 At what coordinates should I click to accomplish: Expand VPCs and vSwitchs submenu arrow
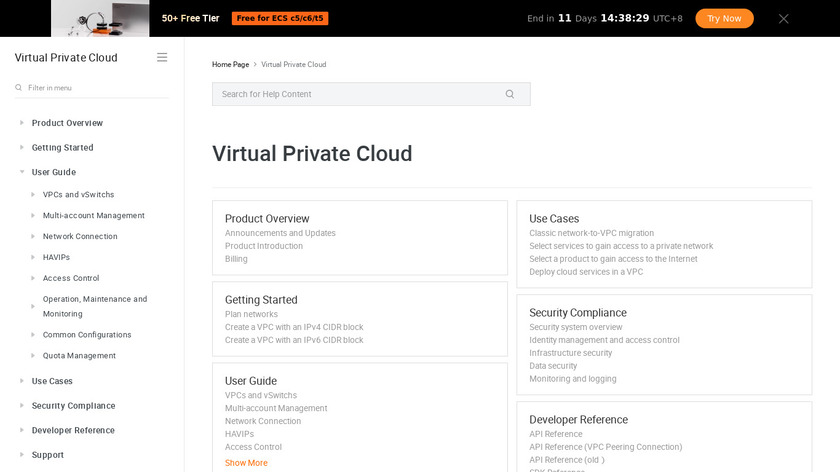pyautogui.click(x=33, y=195)
